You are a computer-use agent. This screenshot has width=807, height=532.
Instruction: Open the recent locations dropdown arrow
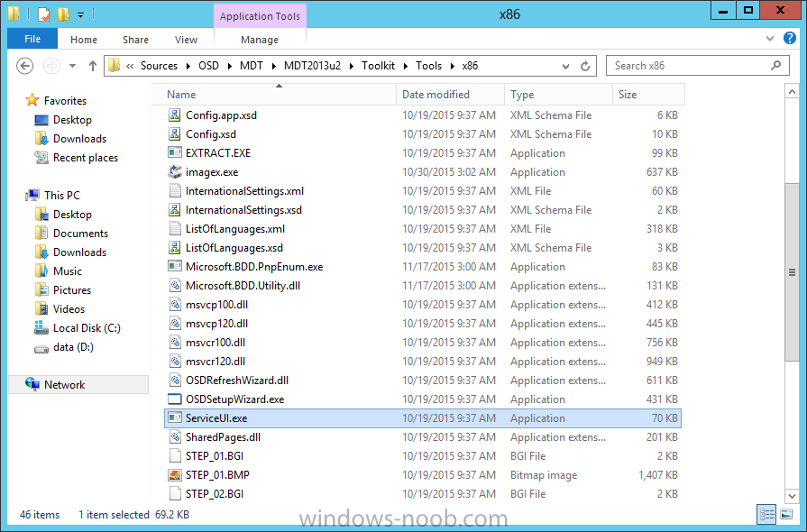[72, 66]
